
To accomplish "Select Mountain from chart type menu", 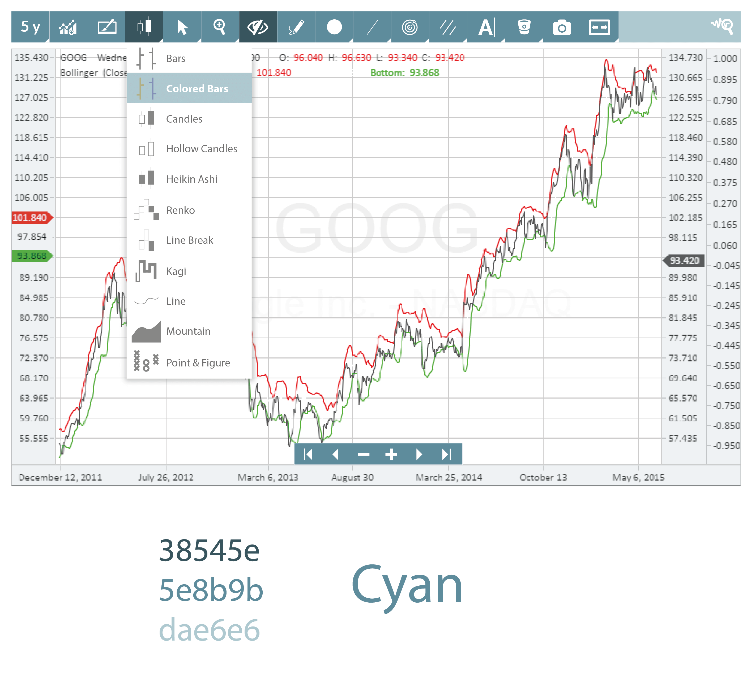I will coord(188,331).
